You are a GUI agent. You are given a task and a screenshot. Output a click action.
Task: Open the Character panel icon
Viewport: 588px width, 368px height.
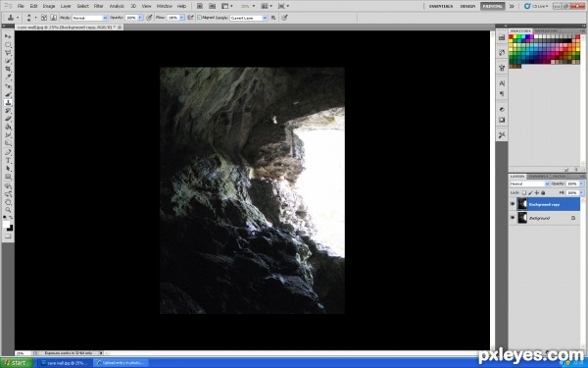(502, 83)
